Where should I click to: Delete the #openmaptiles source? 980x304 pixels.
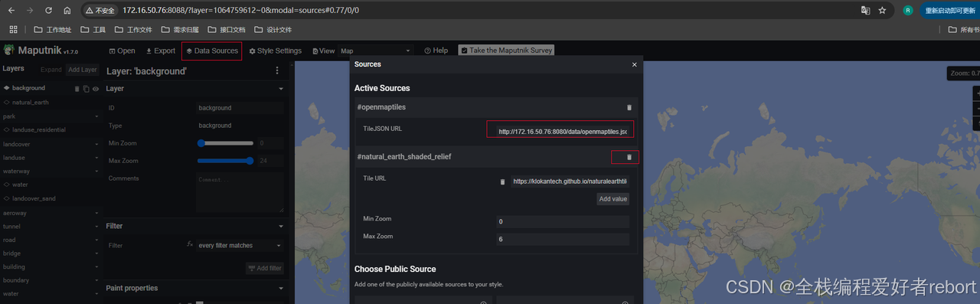tap(629, 108)
